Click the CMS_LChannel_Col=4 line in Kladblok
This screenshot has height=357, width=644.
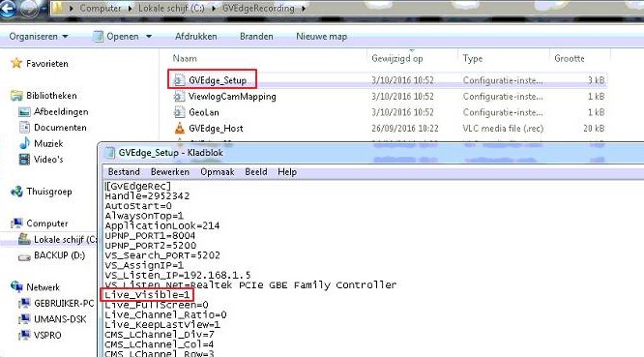pyautogui.click(x=159, y=344)
